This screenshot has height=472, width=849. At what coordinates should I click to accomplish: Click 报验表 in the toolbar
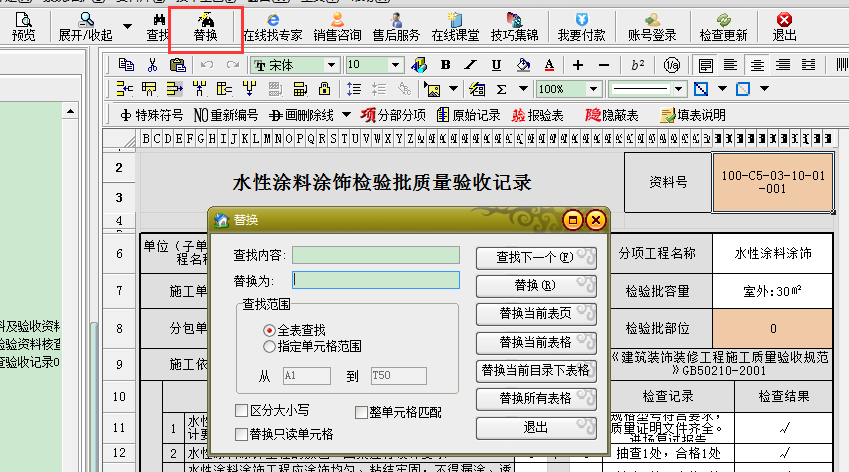coord(538,115)
